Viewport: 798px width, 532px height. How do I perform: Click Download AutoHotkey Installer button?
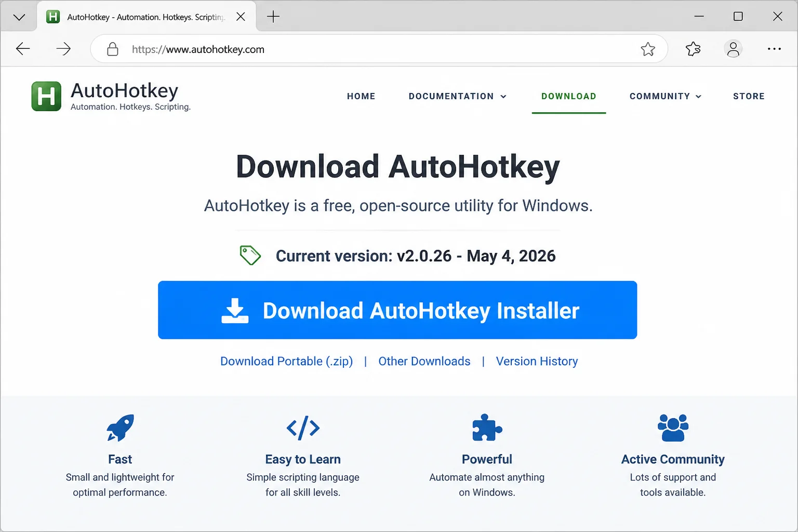[x=397, y=310]
